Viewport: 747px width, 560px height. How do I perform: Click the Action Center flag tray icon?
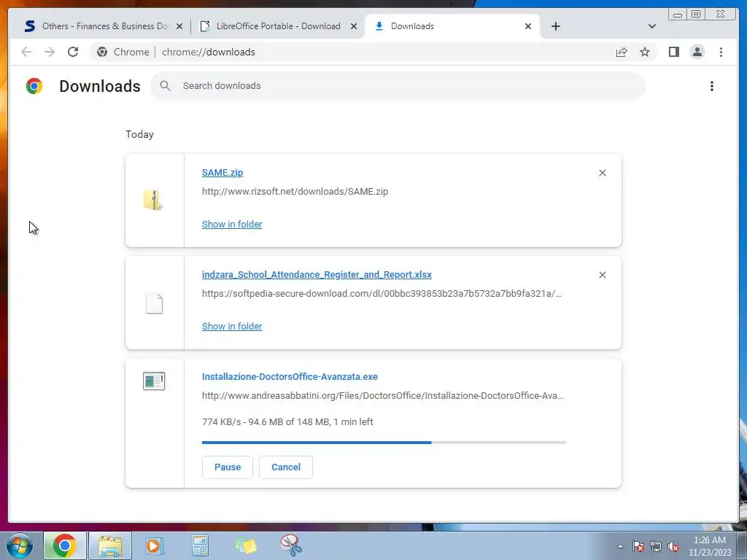click(x=638, y=546)
